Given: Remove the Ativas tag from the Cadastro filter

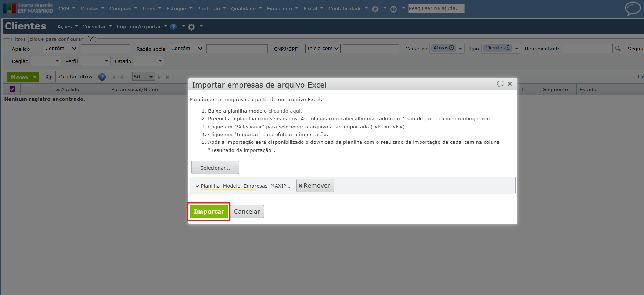Looking at the screenshot, I should click(x=451, y=48).
